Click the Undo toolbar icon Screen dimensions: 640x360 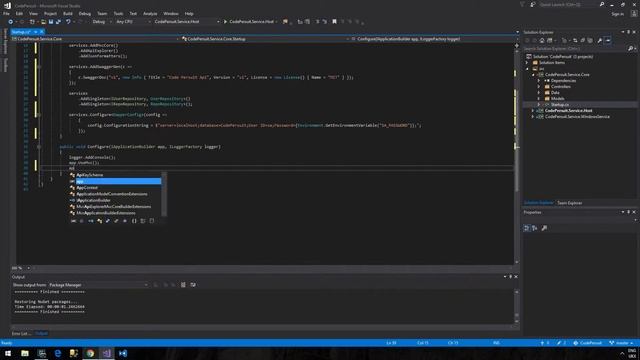(x=68, y=22)
